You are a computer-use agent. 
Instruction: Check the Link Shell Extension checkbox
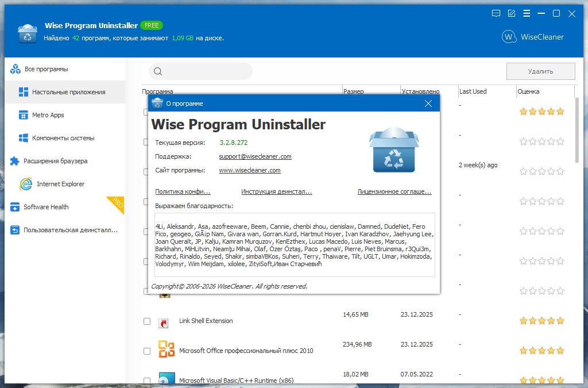[147, 321]
